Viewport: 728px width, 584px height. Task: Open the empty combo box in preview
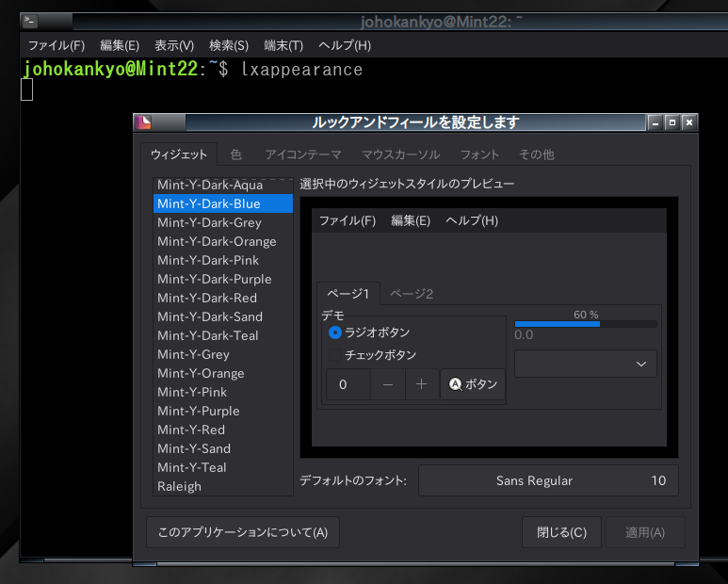[x=585, y=364]
